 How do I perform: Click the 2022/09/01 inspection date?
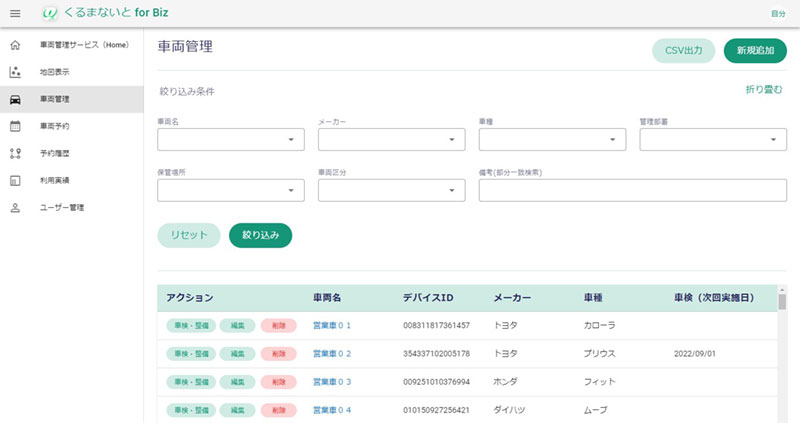coord(695,354)
